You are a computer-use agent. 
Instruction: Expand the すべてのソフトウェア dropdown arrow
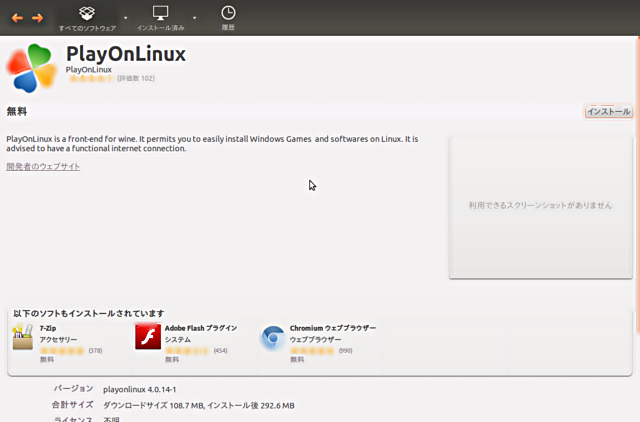(125, 18)
